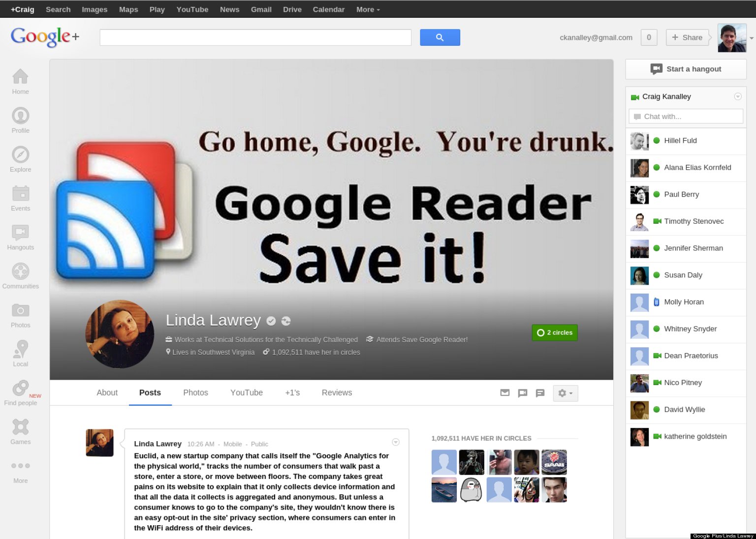
Task: Open the settings gear dropdown on profile
Action: pyautogui.click(x=565, y=393)
